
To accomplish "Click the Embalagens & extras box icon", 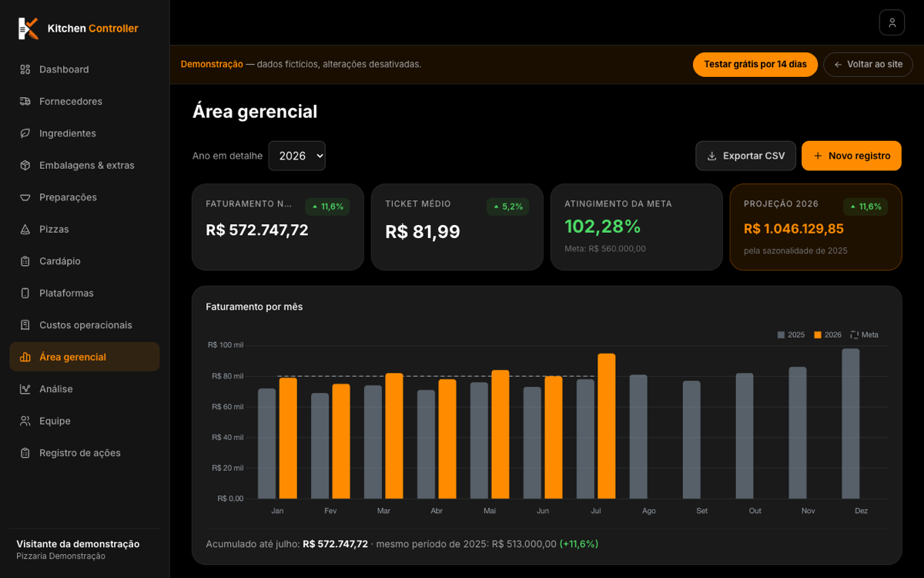I will pos(25,165).
